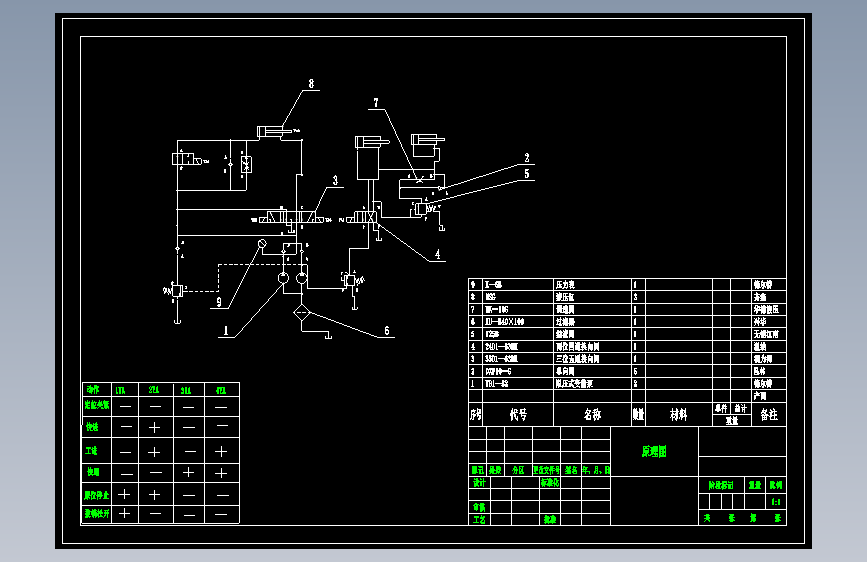The image size is (867, 562).
Task: Click the 设计 cell in title block
Action: [x=479, y=483]
